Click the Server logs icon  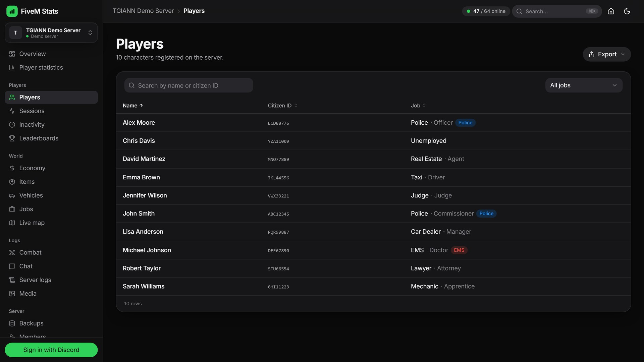click(12, 280)
